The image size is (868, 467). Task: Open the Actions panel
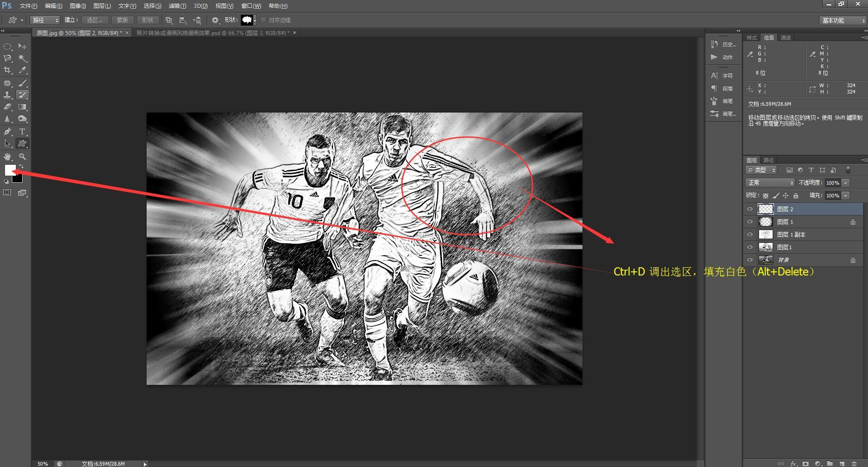(x=723, y=57)
